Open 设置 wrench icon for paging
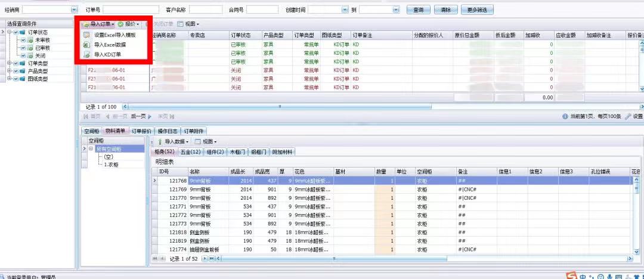The image size is (644, 279). coord(628,117)
